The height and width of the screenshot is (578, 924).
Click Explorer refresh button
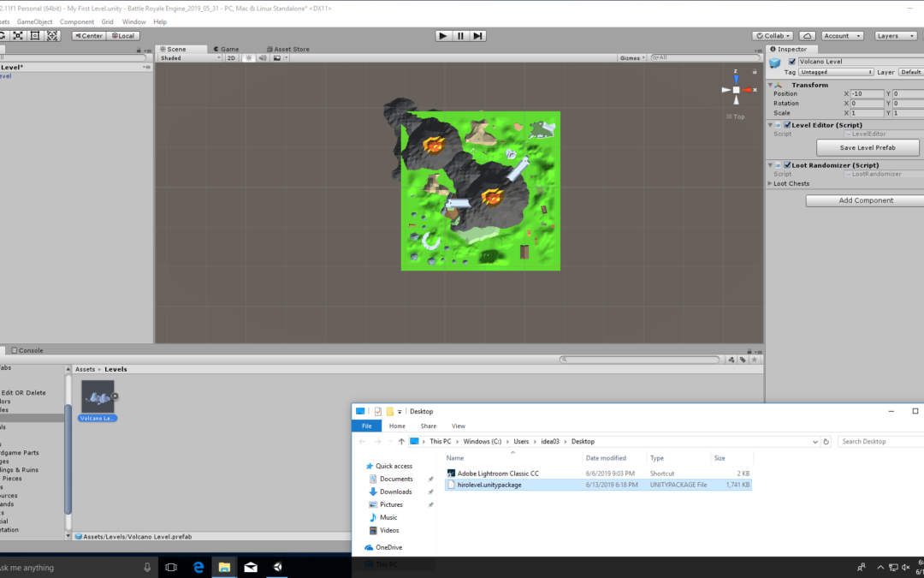[x=826, y=441]
